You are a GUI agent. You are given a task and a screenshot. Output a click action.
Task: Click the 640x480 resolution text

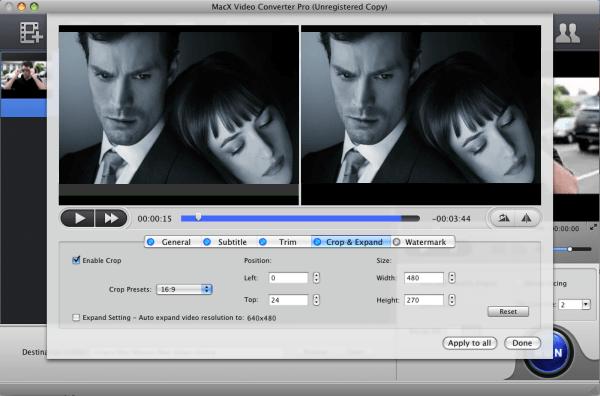(x=261, y=318)
